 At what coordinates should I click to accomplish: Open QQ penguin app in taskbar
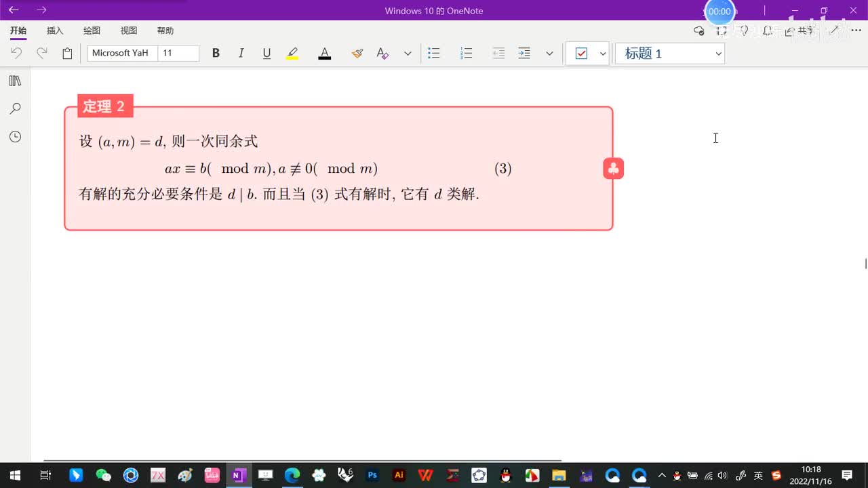pyautogui.click(x=506, y=476)
